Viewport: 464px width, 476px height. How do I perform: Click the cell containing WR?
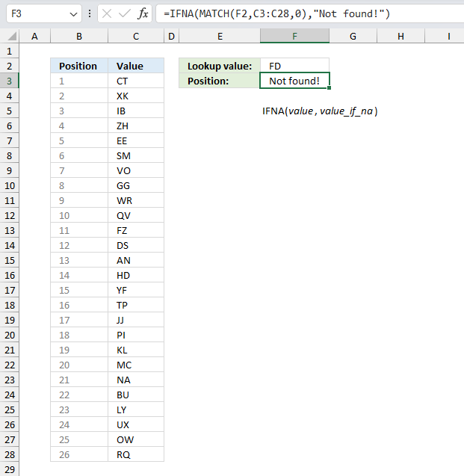(x=136, y=200)
